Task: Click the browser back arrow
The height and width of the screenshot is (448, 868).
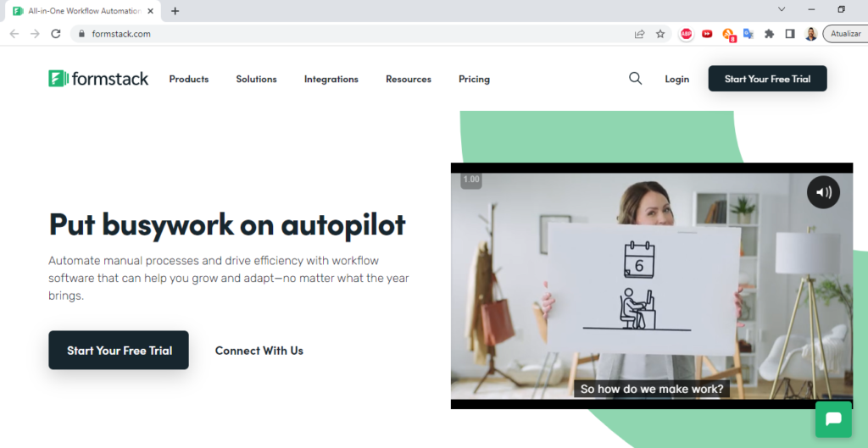Action: pyautogui.click(x=14, y=34)
